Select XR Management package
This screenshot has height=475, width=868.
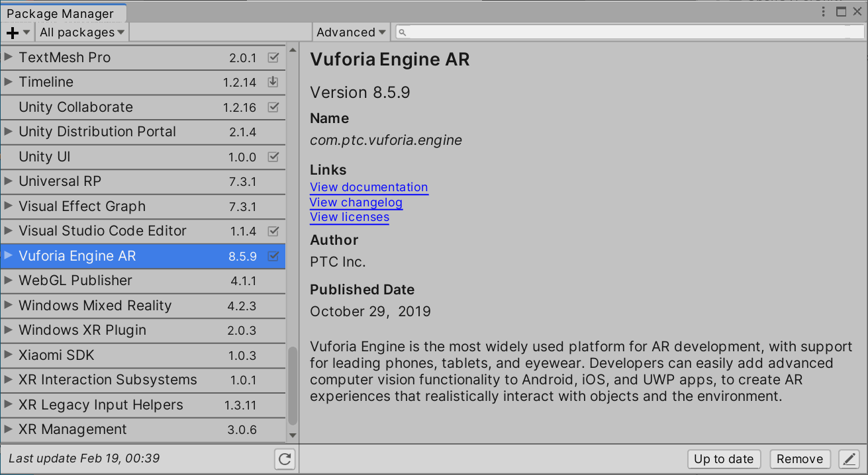click(x=142, y=429)
